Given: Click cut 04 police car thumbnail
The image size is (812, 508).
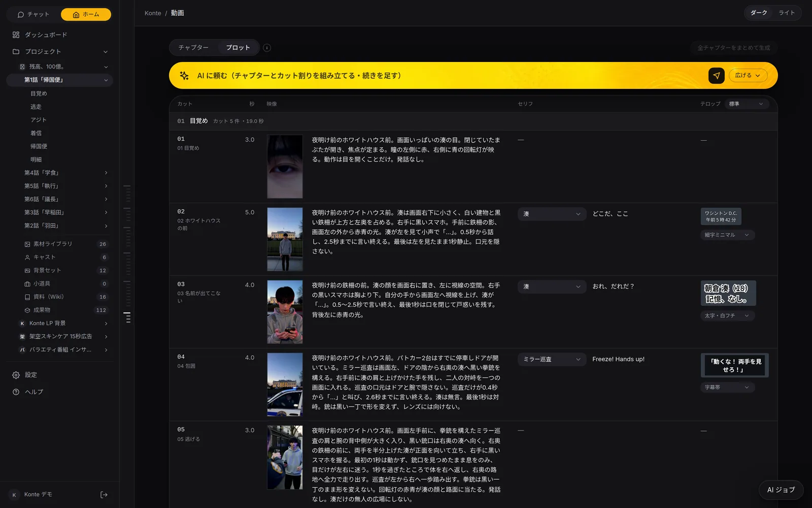Looking at the screenshot, I should [x=285, y=385].
